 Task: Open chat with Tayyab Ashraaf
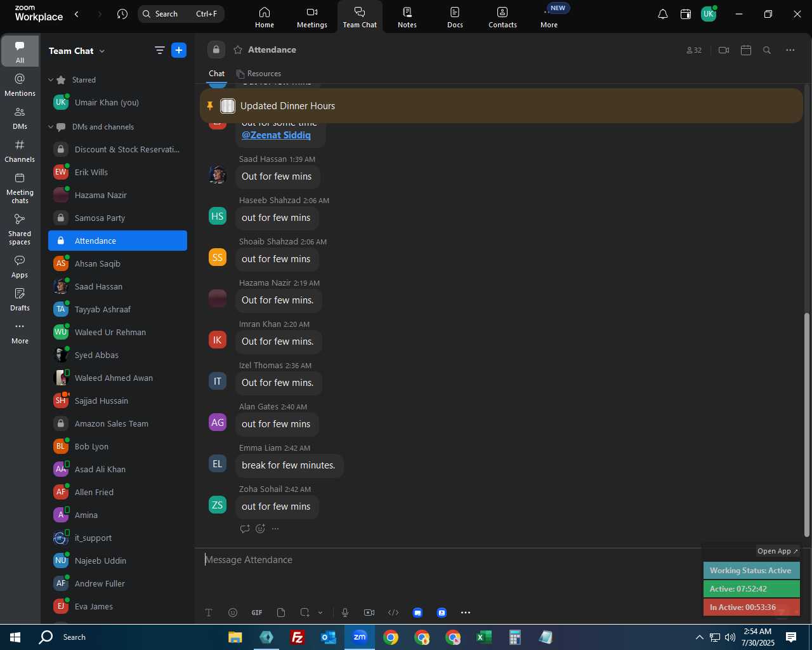point(117,309)
